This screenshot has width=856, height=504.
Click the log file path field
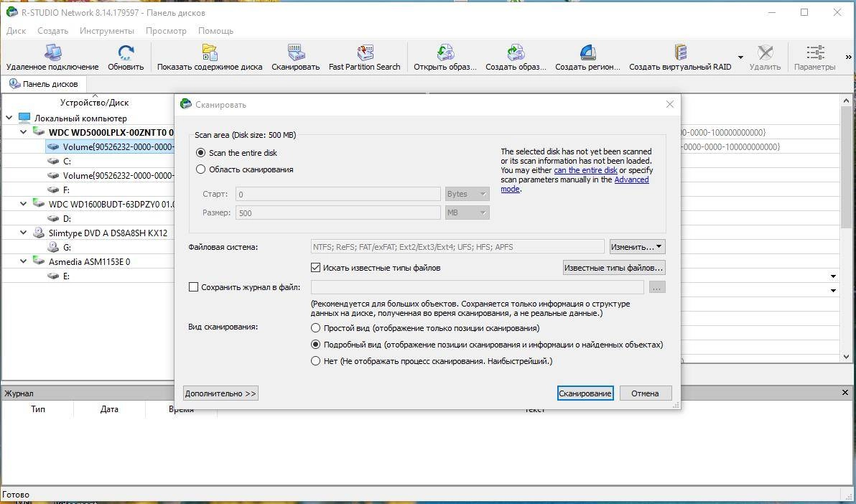(478, 286)
